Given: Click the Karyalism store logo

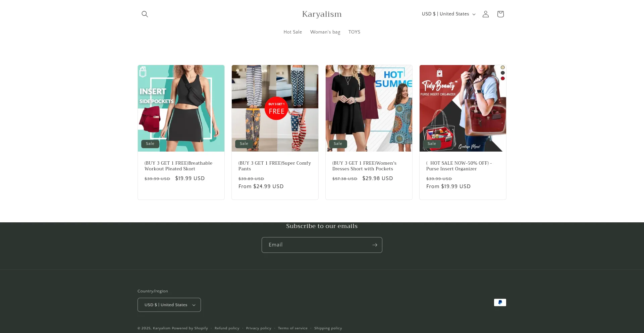Looking at the screenshot, I should tap(322, 14).
